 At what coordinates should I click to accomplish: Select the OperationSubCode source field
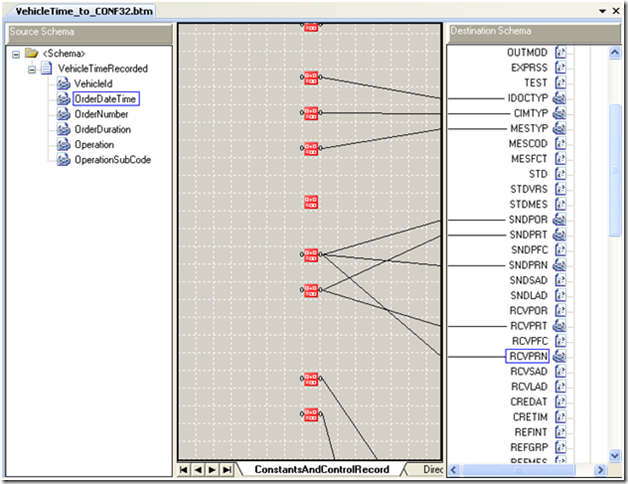pyautogui.click(x=113, y=160)
